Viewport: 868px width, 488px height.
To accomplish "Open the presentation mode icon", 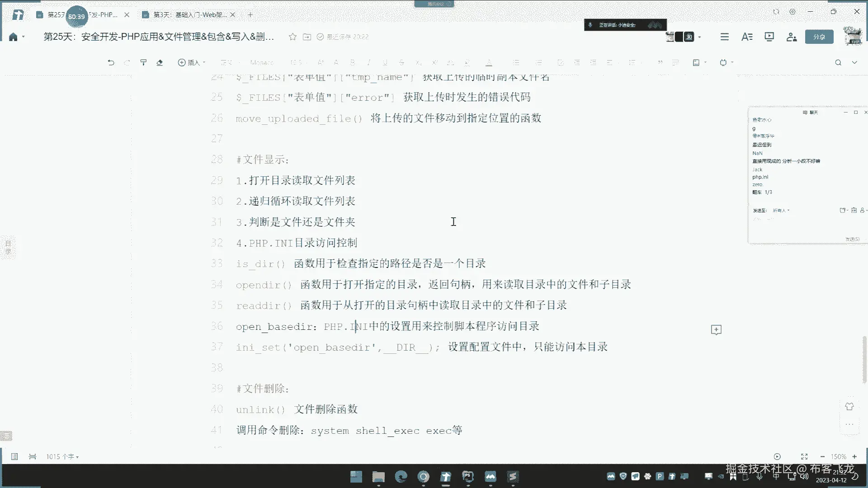I will click(769, 37).
